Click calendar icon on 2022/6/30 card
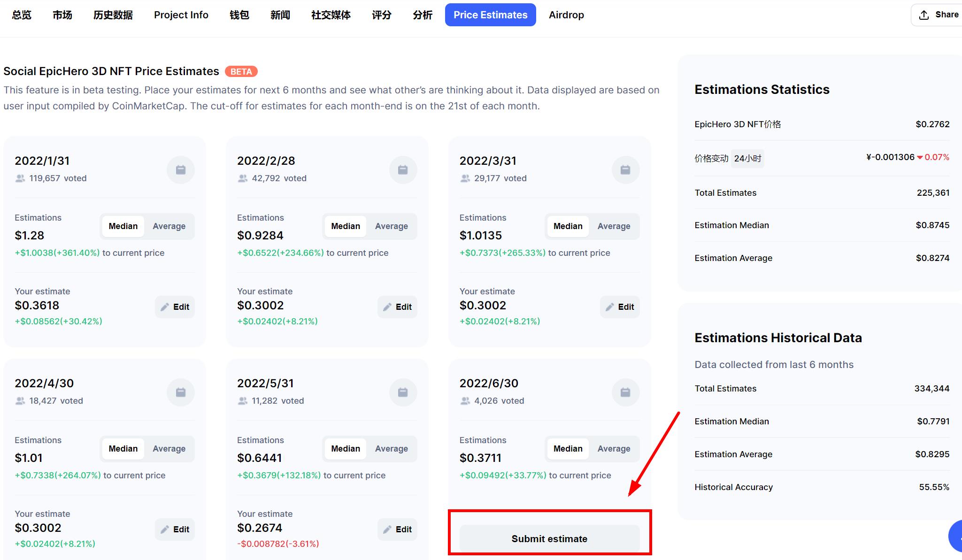This screenshot has width=962, height=560. click(x=625, y=392)
